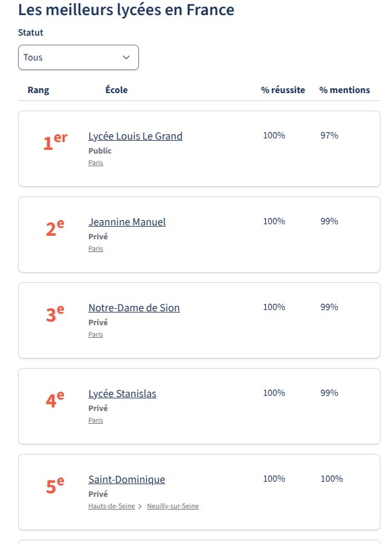Open the Lycée Louis Le Grand link

pyautogui.click(x=135, y=136)
